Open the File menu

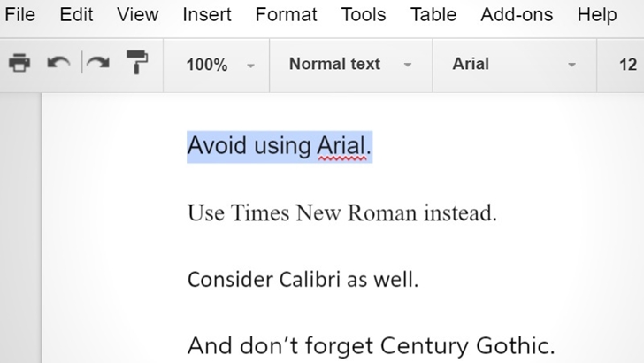click(x=20, y=15)
